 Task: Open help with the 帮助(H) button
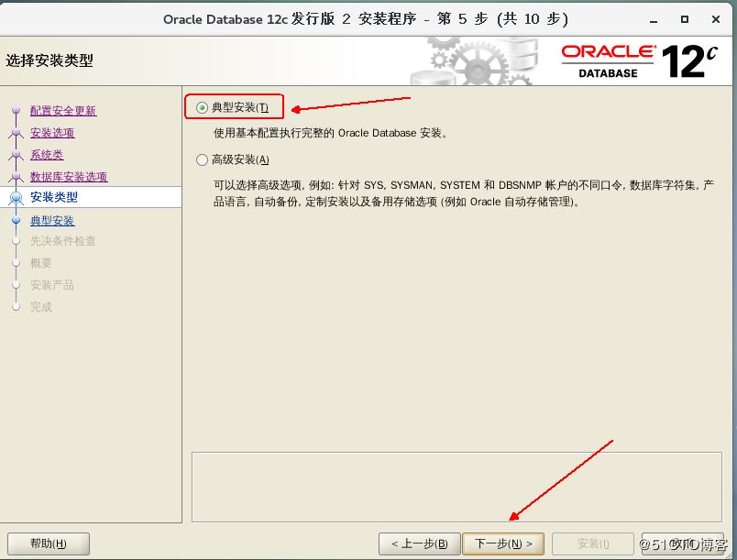pos(48,544)
